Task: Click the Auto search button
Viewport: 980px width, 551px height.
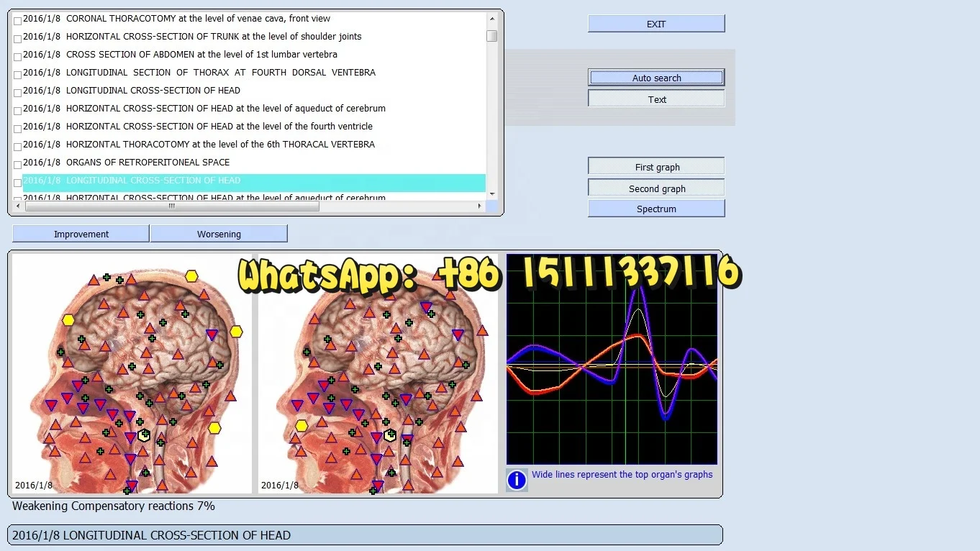Action: coord(656,78)
